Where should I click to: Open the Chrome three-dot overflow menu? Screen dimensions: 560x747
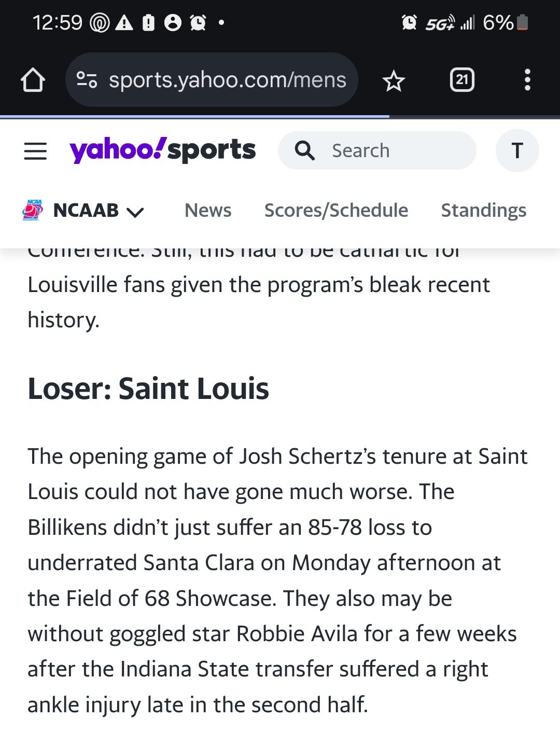pyautogui.click(x=527, y=80)
